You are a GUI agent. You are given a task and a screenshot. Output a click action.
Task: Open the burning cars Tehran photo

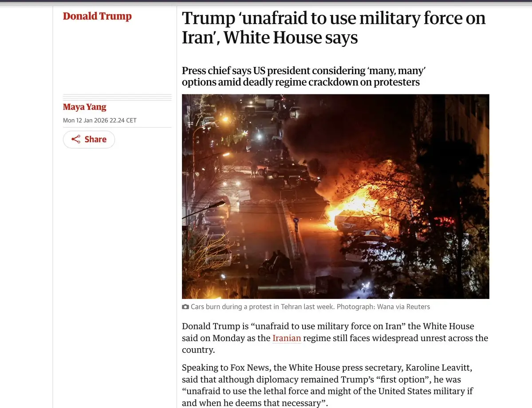335,196
